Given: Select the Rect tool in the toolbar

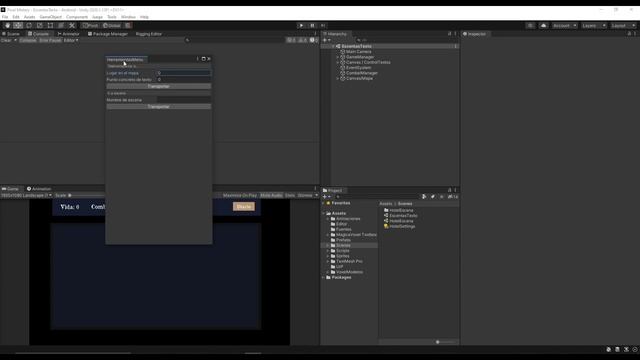Looking at the screenshot, I should point(50,25).
